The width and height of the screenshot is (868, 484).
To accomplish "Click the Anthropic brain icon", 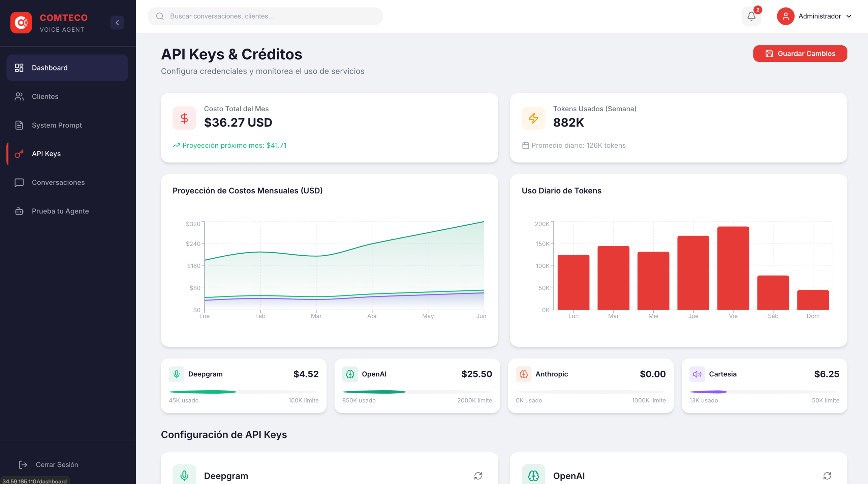I will coord(524,374).
